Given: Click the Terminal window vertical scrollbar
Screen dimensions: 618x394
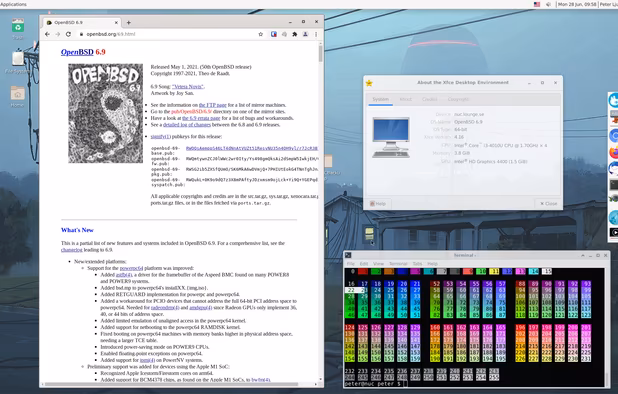Looking at the screenshot, I should pyautogui.click(x=607, y=327).
